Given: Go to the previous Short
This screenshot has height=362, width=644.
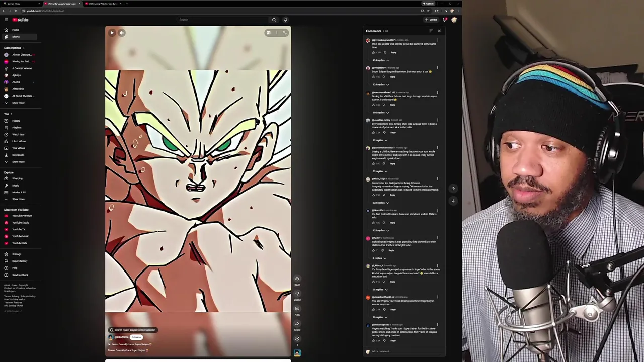Looking at the screenshot, I should [453, 189].
